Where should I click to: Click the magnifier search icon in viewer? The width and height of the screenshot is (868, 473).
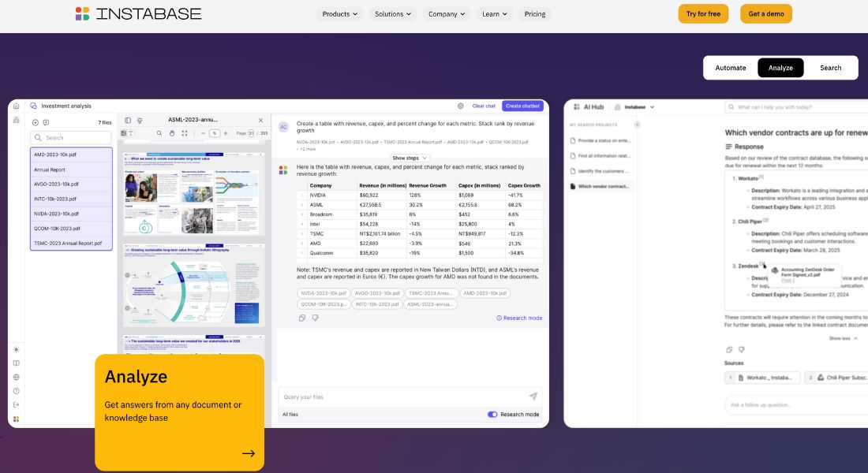click(x=159, y=133)
